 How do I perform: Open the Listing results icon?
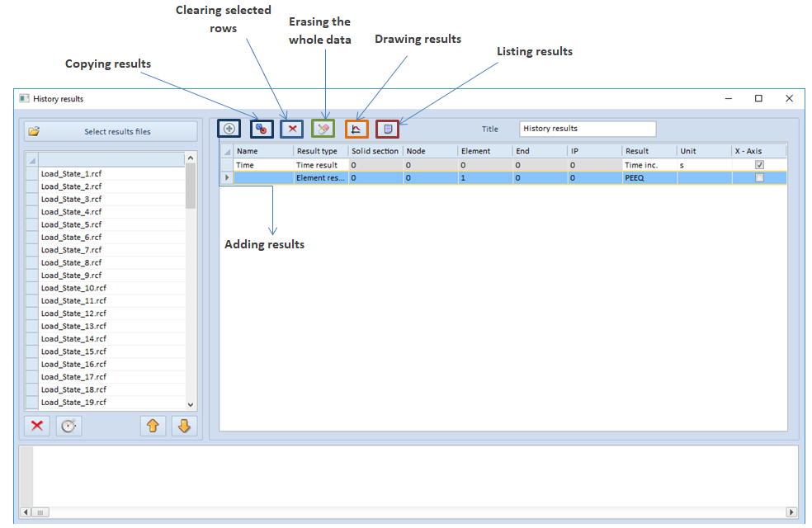click(387, 129)
